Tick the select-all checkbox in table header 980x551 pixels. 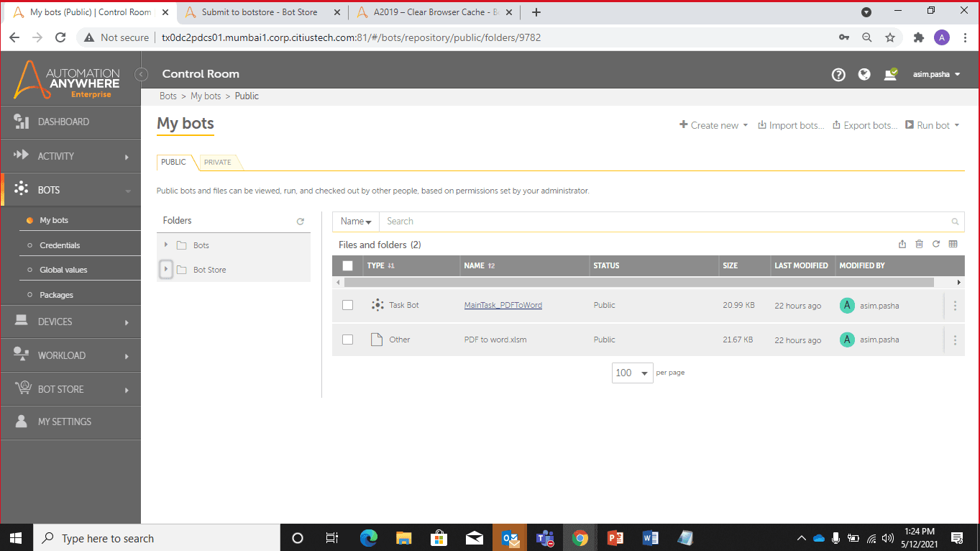coord(348,265)
